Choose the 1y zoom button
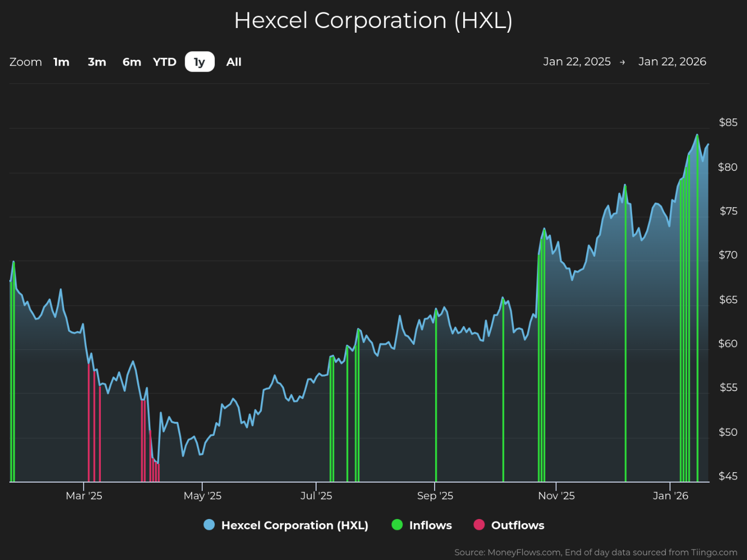Screen dimensions: 747x560 (x=200, y=62)
